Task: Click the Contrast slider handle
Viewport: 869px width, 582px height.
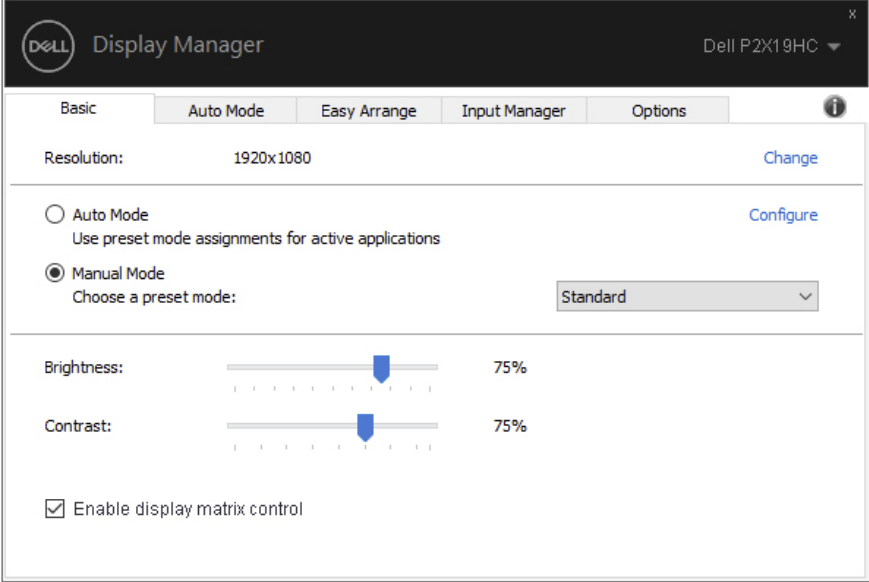Action: [x=365, y=427]
